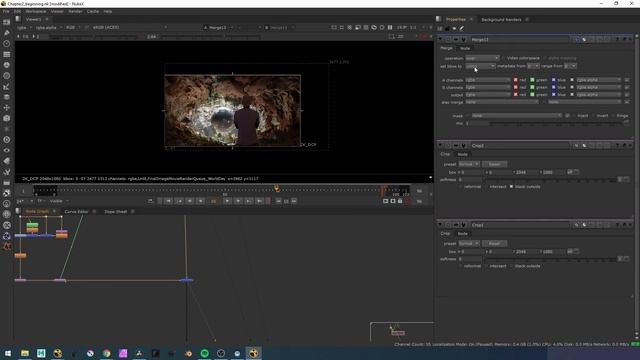
Task: Reset the Crop2 preset
Action: tap(494, 164)
